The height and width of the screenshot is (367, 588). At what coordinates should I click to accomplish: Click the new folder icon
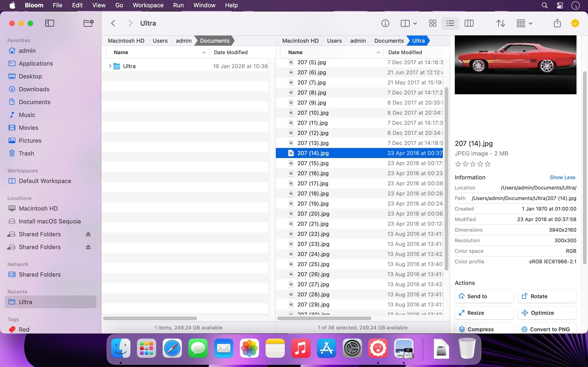tap(88, 23)
